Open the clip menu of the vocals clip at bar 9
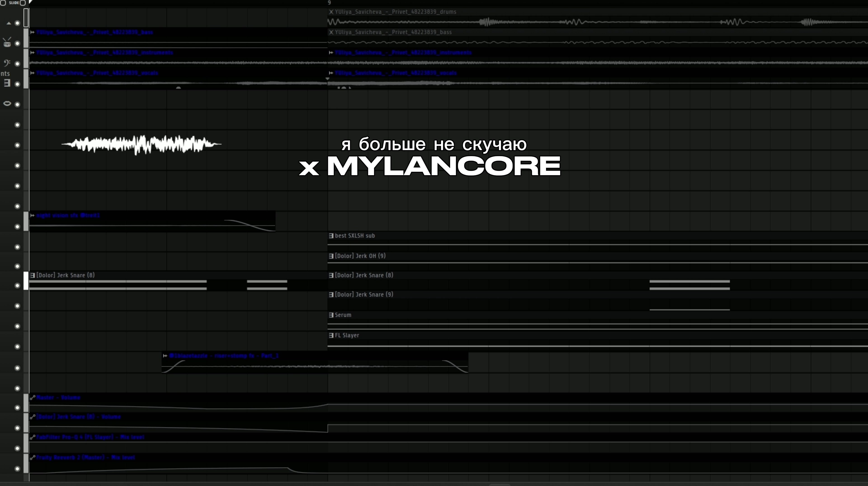This screenshot has width=868, height=486. [x=331, y=73]
